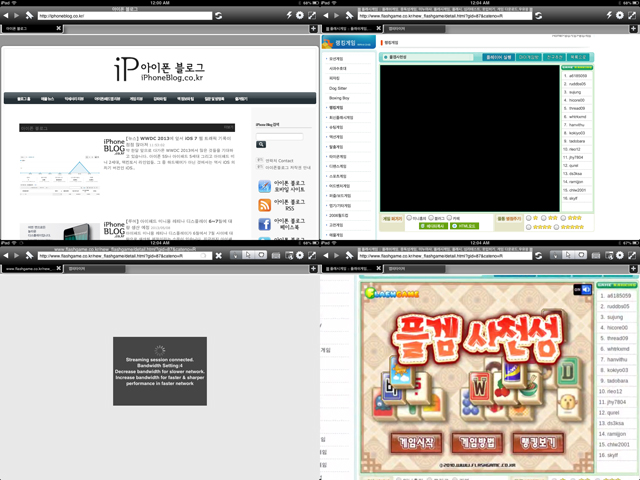Viewport: 640px width, 480px height.
Task: Go forward in the iPhoneBlog browser pane
Action: [17, 16]
